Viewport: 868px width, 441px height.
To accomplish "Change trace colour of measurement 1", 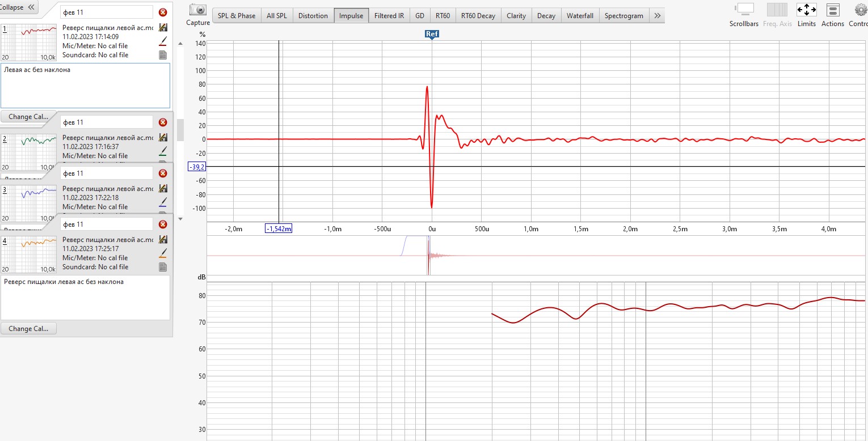I will (x=163, y=41).
